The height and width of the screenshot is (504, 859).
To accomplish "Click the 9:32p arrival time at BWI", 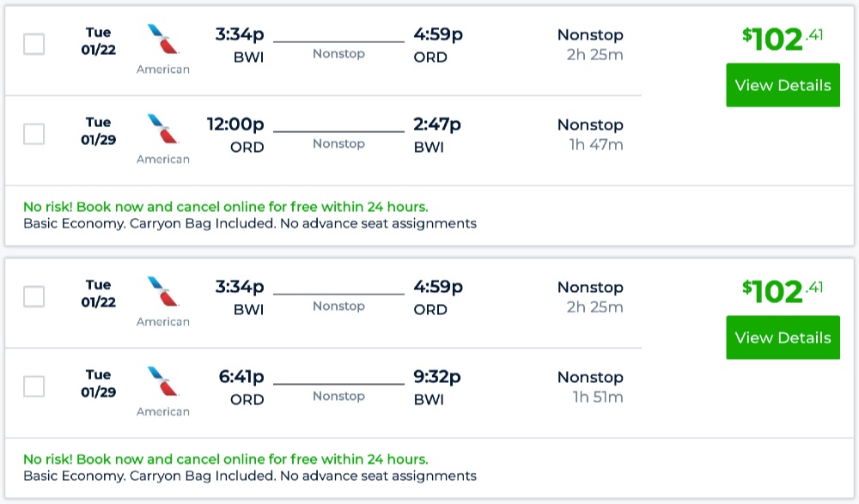I will [x=437, y=377].
